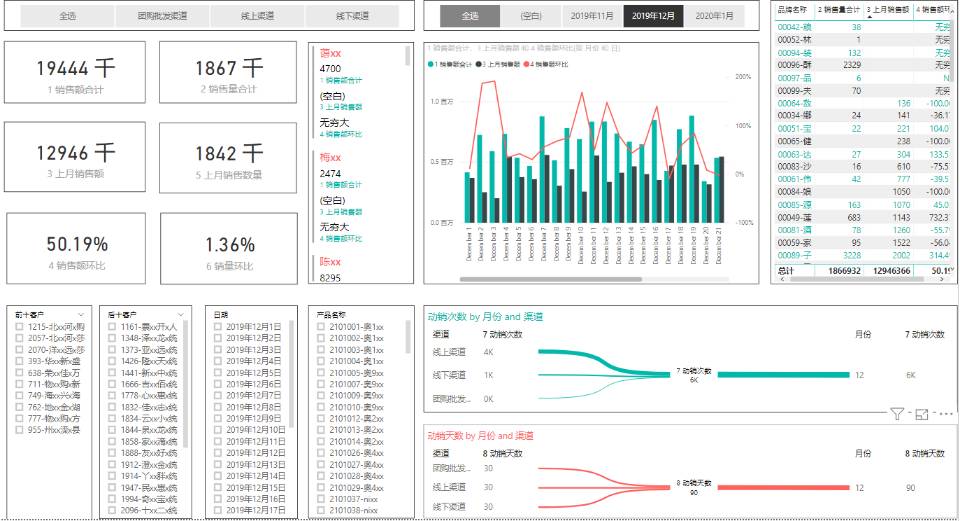Open the more options ellipsis icon
Image resolution: width=960 pixels, height=521 pixels.
pyautogui.click(x=946, y=414)
